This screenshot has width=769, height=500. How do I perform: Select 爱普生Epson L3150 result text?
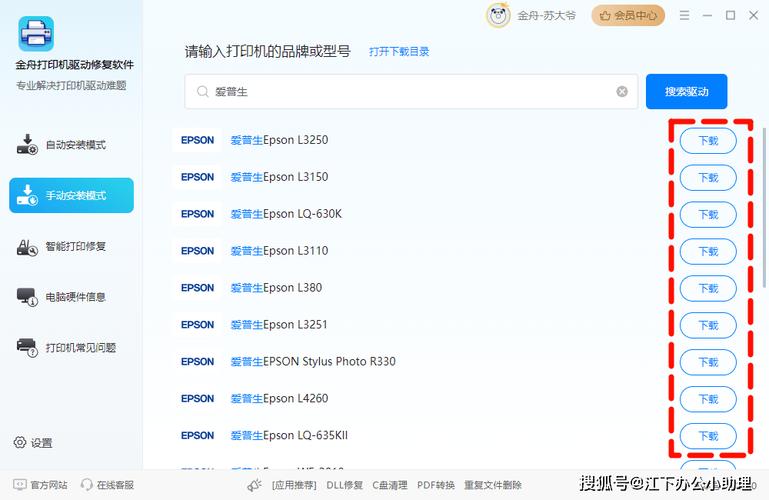click(x=279, y=177)
